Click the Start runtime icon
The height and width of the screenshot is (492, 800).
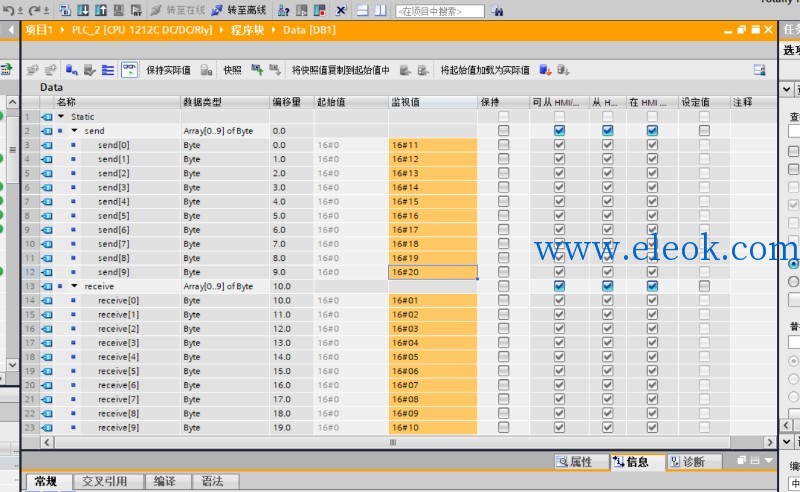136,10
